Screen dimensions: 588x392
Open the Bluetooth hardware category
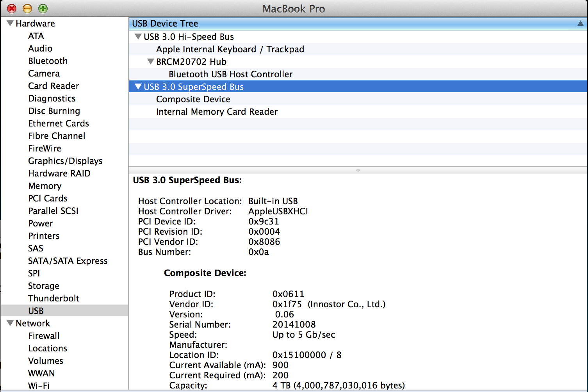[x=48, y=61]
